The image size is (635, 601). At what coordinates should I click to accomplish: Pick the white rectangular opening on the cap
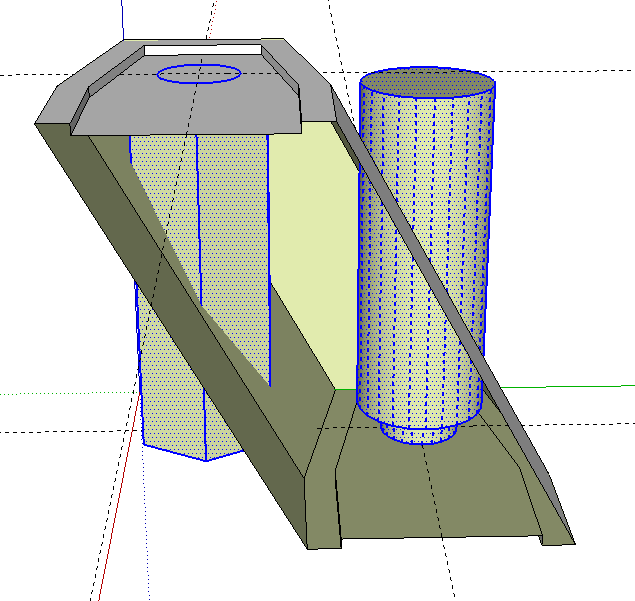coord(203,50)
